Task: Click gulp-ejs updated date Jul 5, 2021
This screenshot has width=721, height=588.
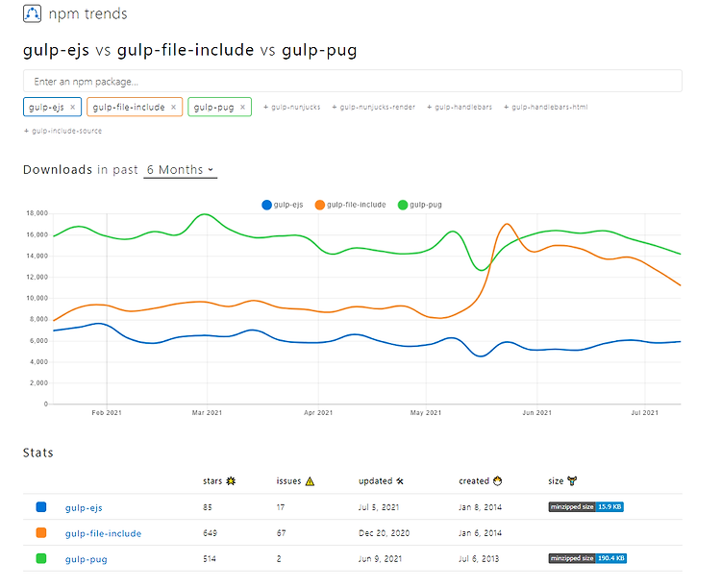Action: pos(379,507)
